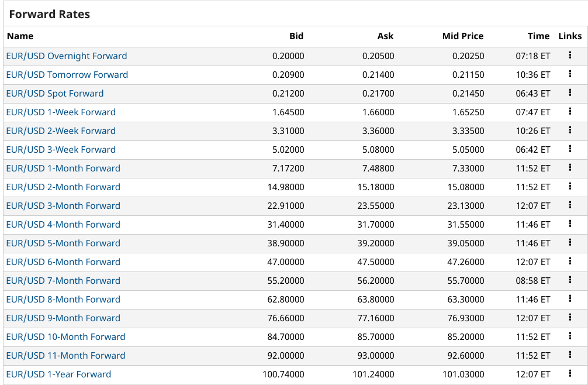The image size is (588, 385).
Task: Click the Bid column header
Action: [296, 36]
